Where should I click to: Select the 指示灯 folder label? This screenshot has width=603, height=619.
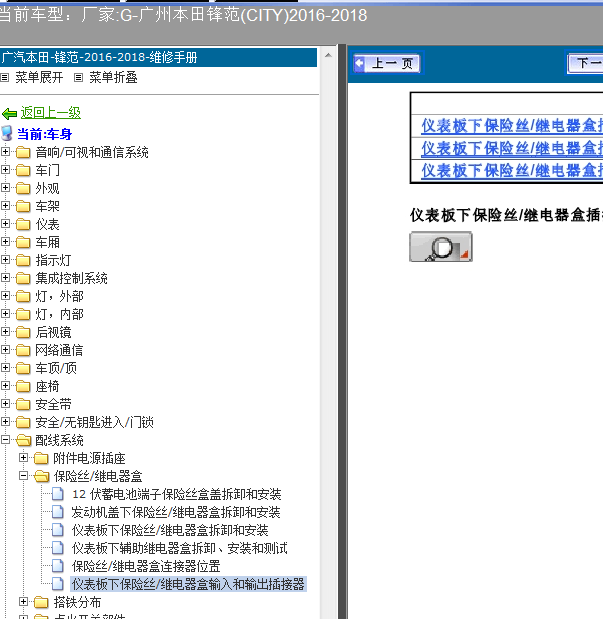[53, 261]
